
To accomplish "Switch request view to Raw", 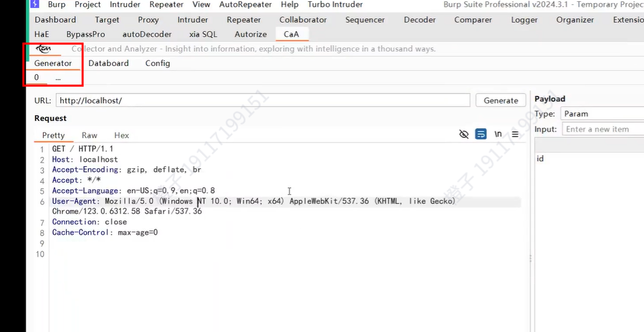I will pos(90,135).
